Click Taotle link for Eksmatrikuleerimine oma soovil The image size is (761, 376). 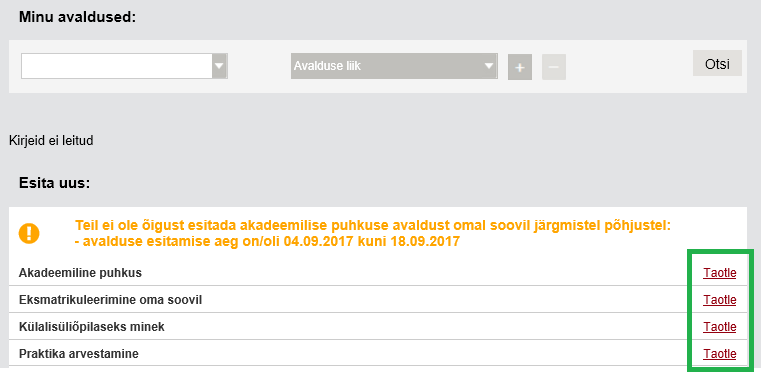click(720, 300)
